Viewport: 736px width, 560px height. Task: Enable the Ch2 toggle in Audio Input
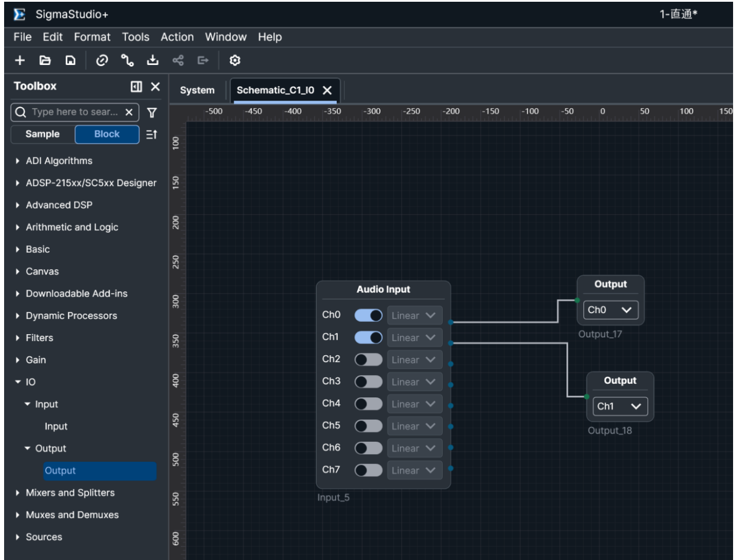[x=368, y=360]
